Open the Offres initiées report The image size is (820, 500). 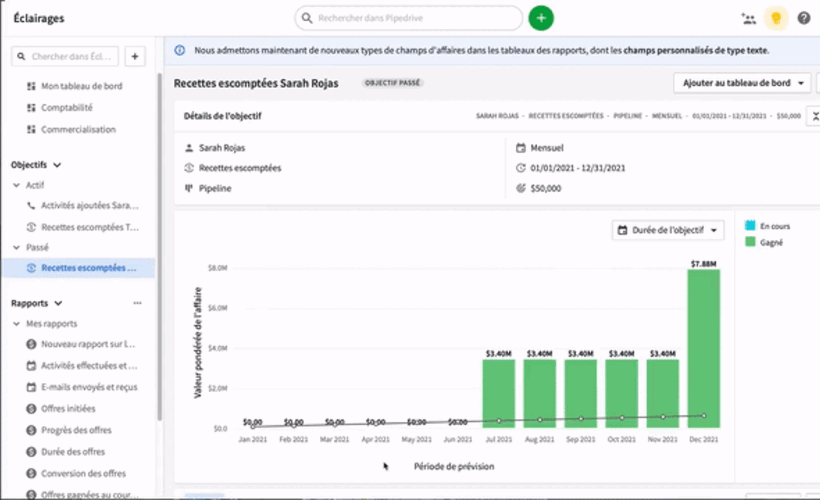(69, 408)
